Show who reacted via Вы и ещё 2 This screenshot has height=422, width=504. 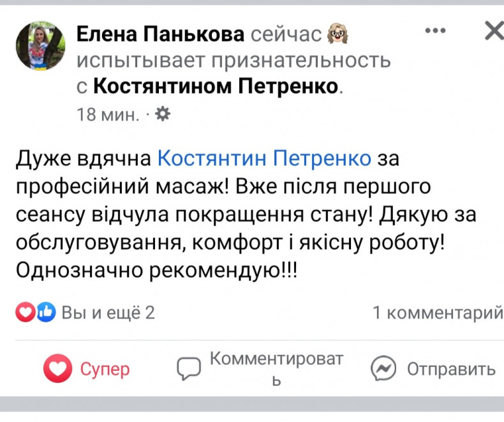click(x=108, y=313)
